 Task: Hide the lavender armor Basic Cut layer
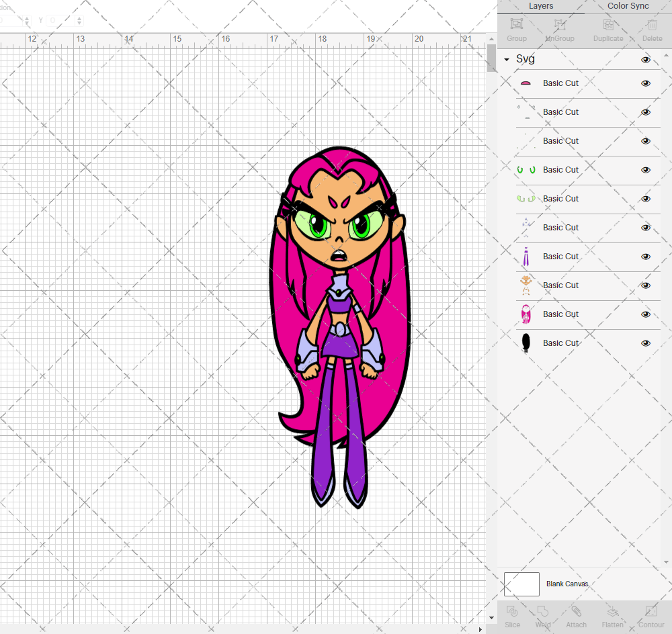(x=645, y=228)
